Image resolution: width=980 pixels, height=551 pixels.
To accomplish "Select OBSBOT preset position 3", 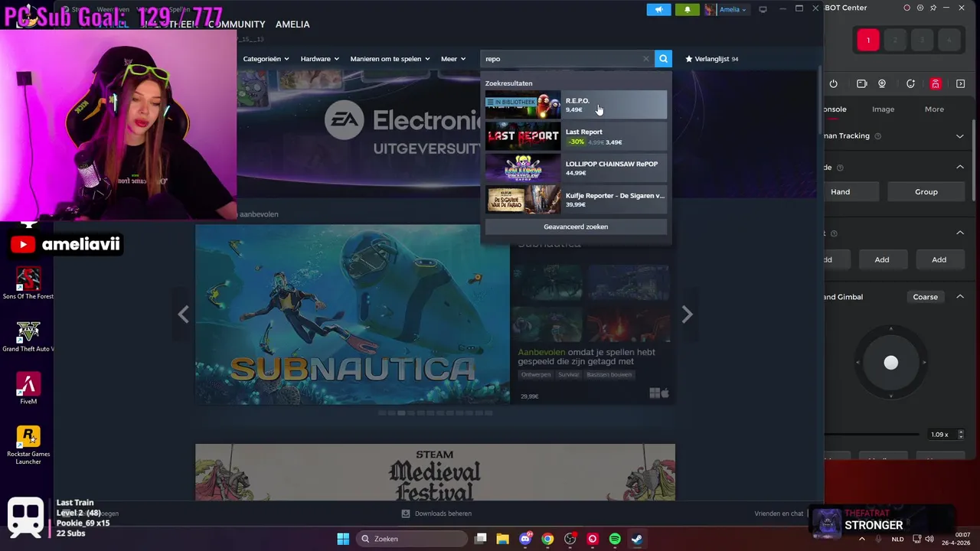I will [922, 40].
